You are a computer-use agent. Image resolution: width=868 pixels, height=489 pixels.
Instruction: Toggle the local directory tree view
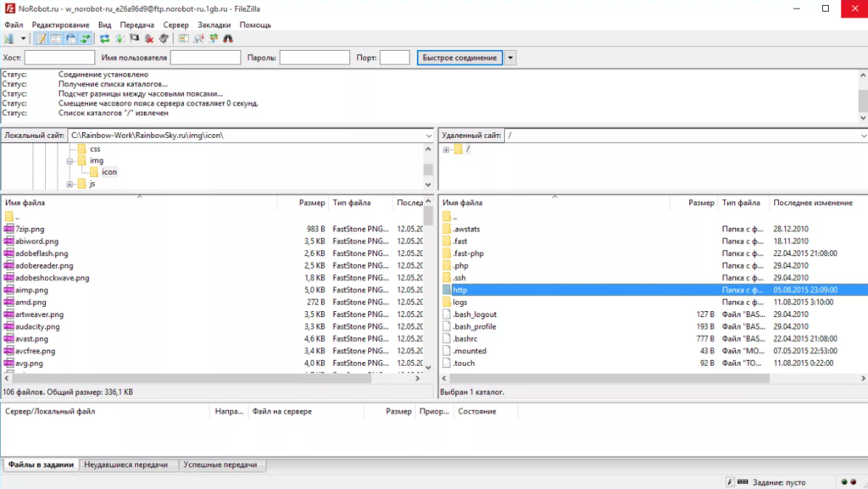click(x=56, y=39)
